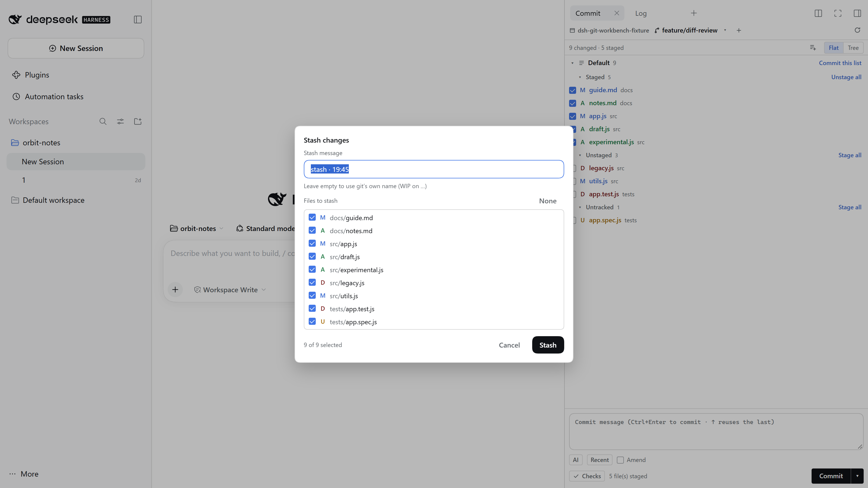Unstage guide.md via its checkbox
This screenshot has width=868, height=488.
573,90
